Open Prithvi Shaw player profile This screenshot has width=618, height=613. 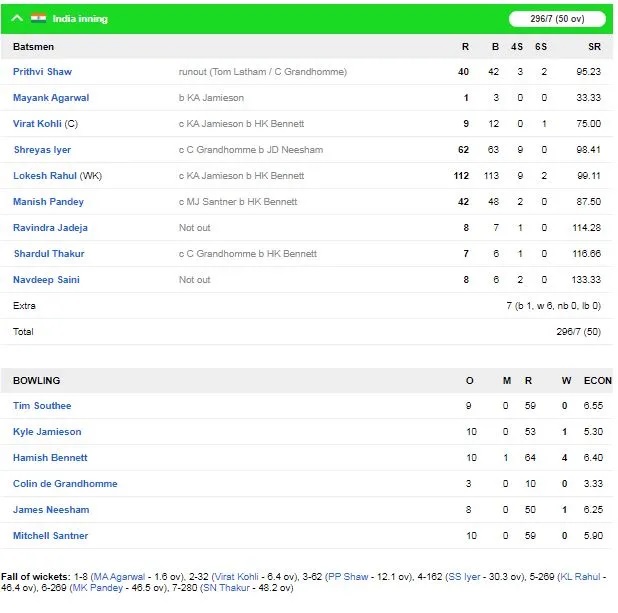pos(42,72)
